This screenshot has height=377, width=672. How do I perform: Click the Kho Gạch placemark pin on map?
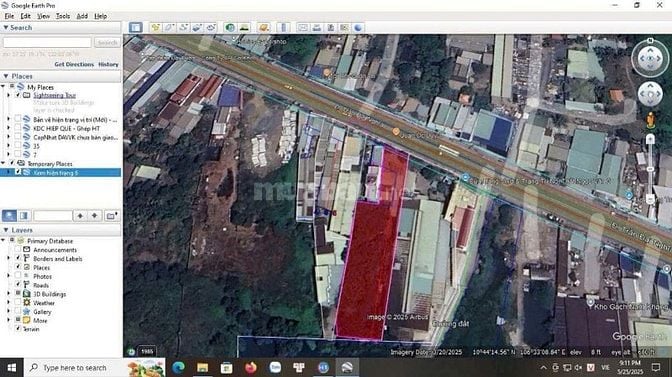(x=590, y=303)
